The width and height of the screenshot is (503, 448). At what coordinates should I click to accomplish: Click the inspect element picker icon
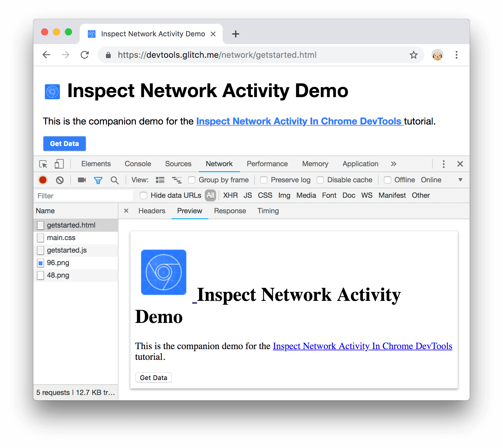[x=43, y=164]
